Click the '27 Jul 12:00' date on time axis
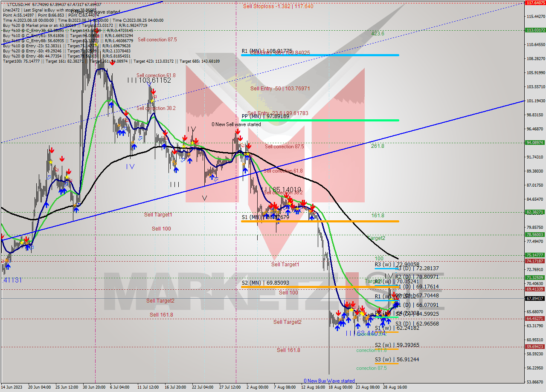This screenshot has width=546, height=392. [x=229, y=387]
